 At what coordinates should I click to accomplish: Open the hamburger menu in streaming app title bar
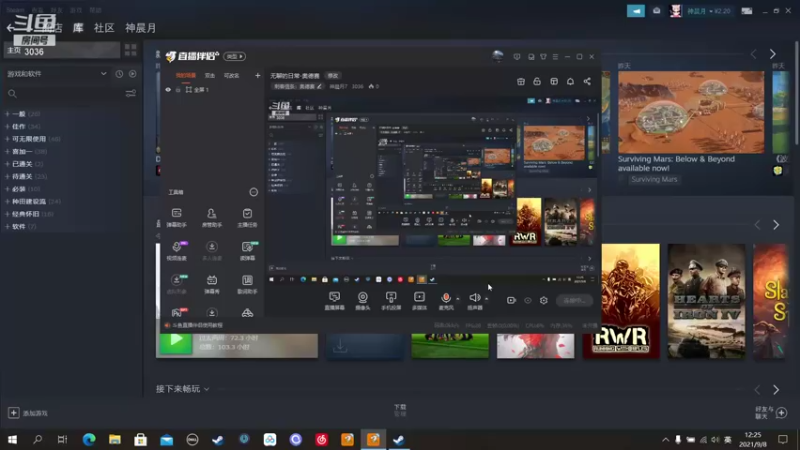pyautogui.click(x=555, y=57)
